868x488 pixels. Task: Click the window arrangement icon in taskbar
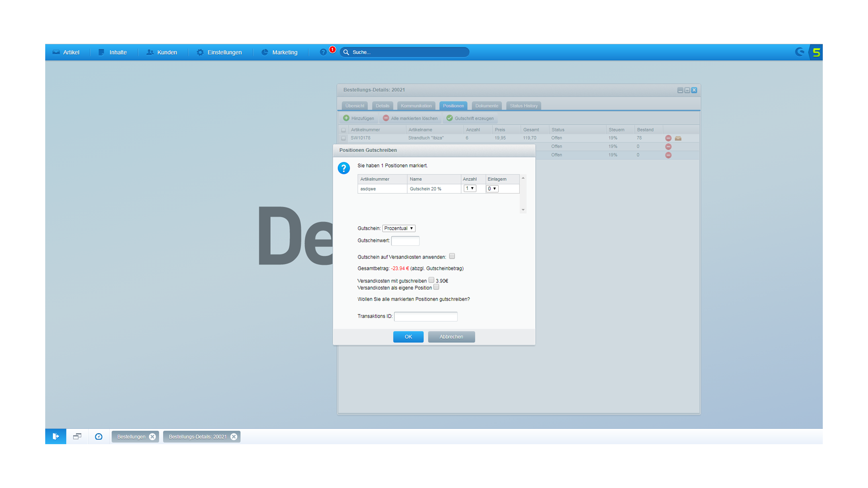point(77,436)
